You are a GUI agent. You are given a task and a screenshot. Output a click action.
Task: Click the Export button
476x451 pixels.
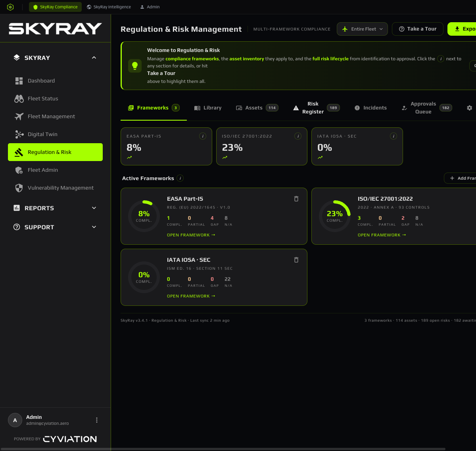coord(462,29)
